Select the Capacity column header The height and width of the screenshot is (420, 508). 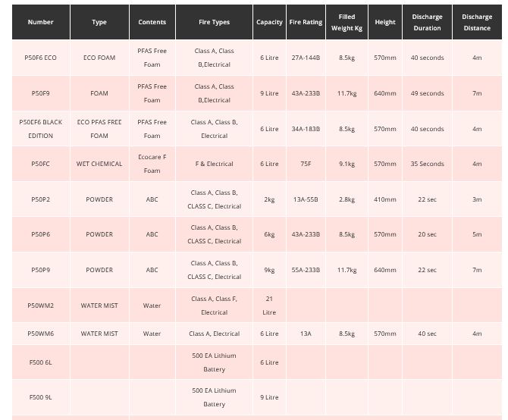point(269,22)
